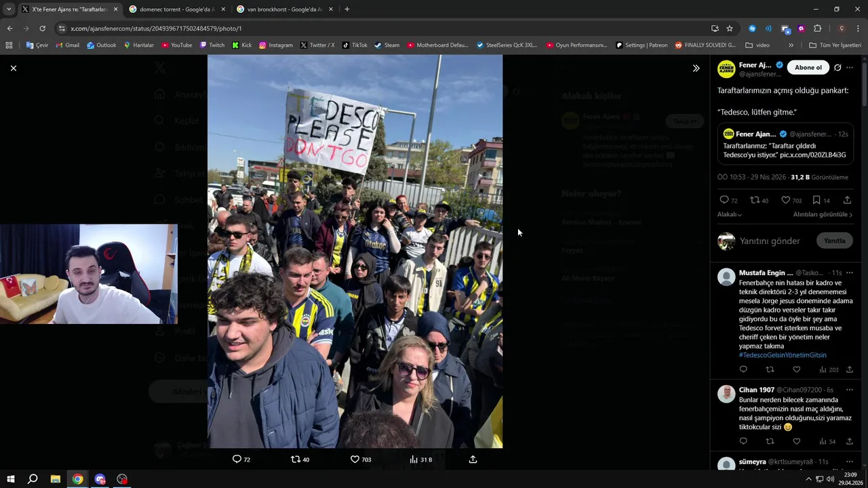Open the Chrome apps grid icon

click(x=9, y=45)
